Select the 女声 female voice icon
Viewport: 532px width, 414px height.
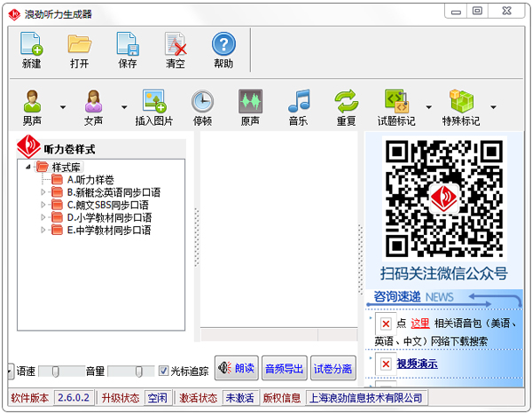93,101
